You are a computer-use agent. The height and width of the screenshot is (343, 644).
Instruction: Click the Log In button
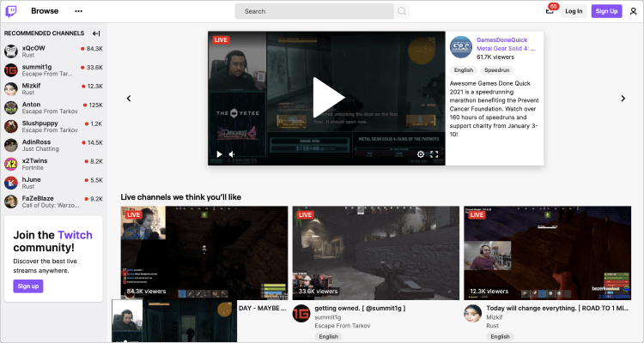click(574, 11)
